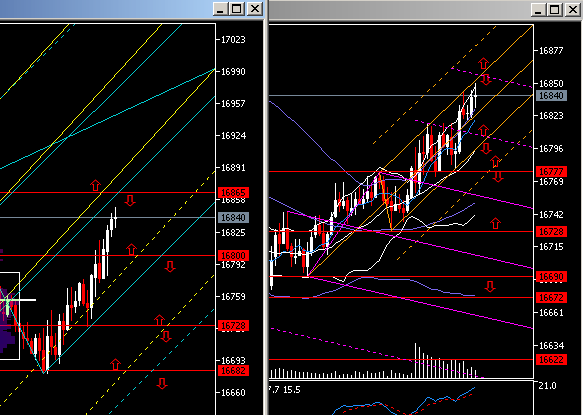Click the 16634 price axis value in right chart
Screen dimensions: 583x415
click(x=551, y=346)
